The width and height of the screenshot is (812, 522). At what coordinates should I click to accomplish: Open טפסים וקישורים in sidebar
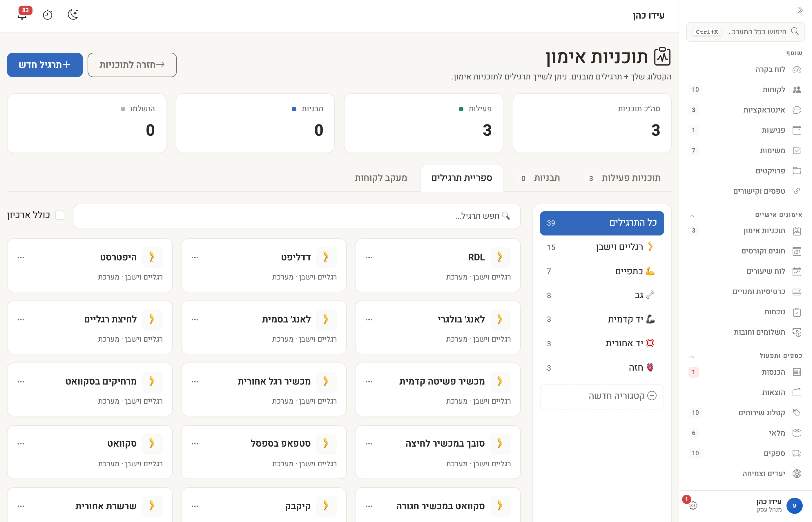click(745, 191)
